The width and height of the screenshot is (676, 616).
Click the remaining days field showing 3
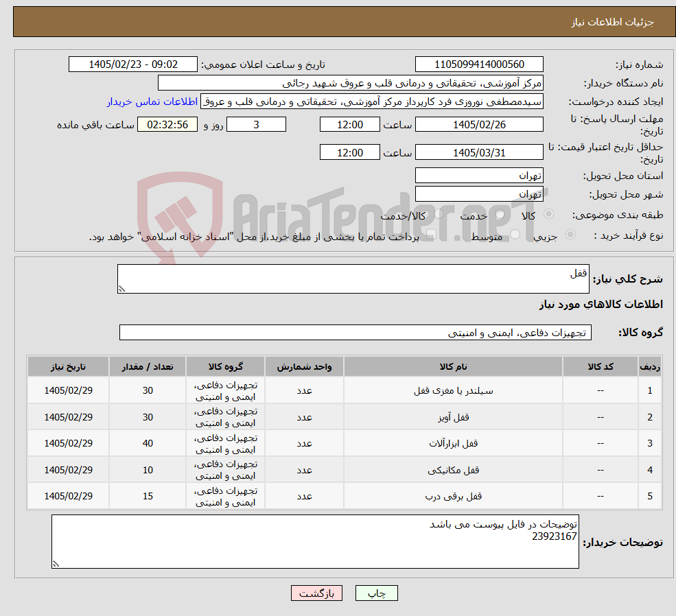tap(256, 124)
